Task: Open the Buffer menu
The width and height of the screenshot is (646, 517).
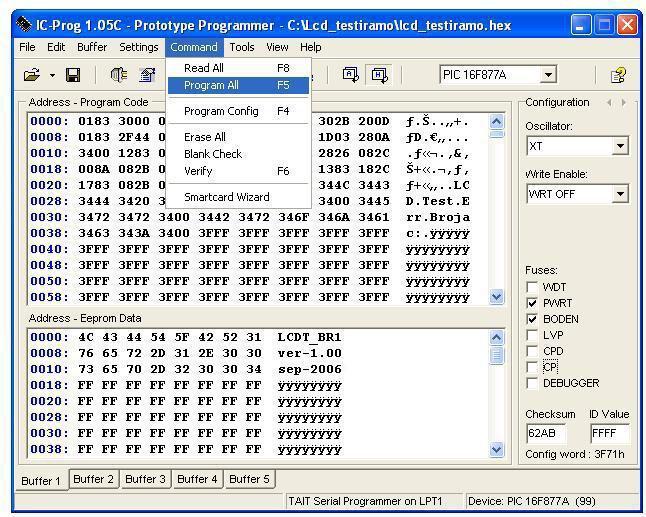Action: tap(92, 47)
